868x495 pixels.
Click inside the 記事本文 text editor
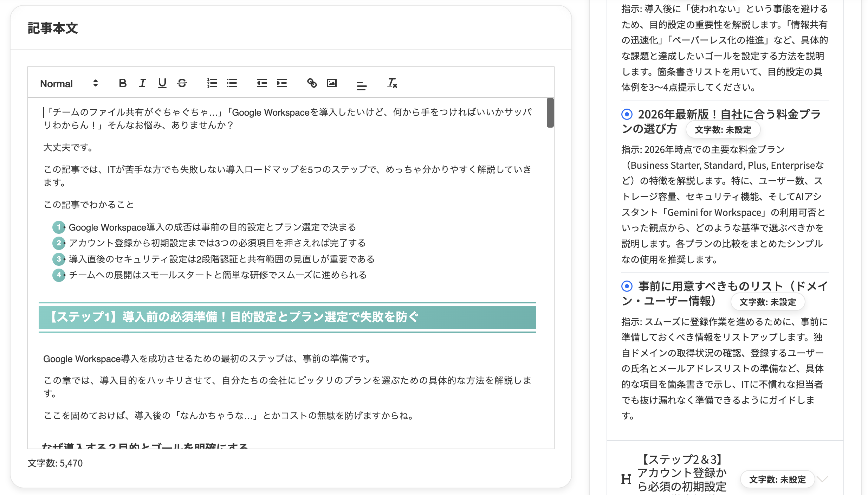point(281,246)
